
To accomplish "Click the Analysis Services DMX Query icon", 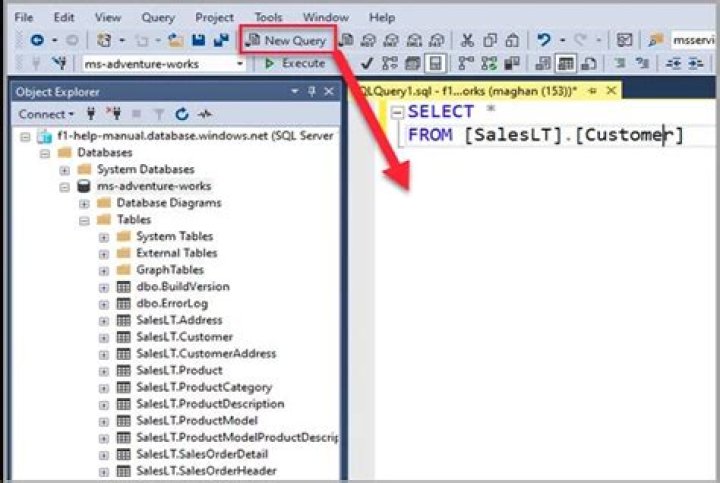I will click(x=391, y=40).
